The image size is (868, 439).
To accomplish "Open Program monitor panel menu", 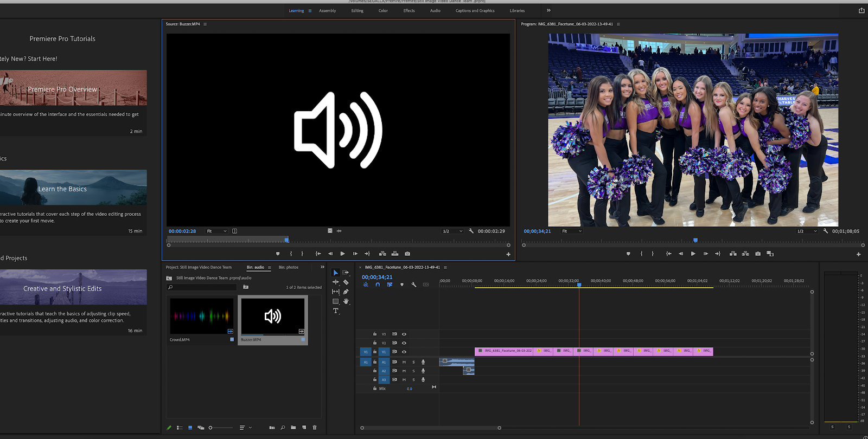I will click(x=618, y=24).
